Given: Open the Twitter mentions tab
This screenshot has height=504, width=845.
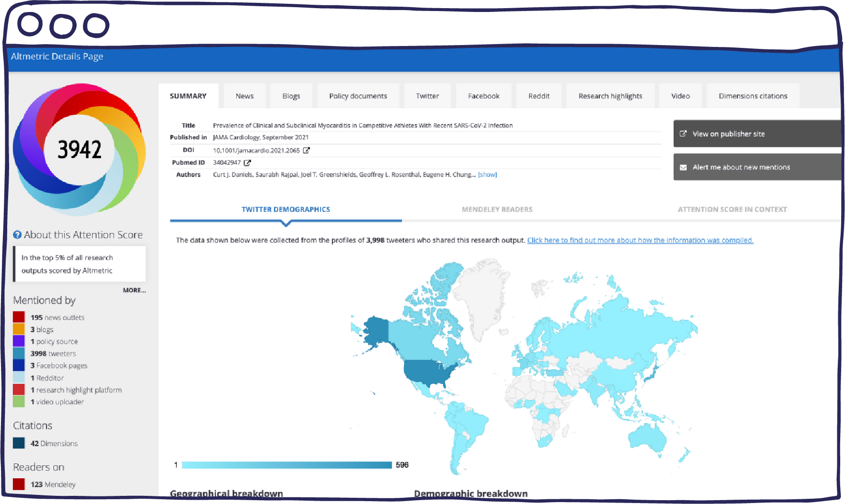Looking at the screenshot, I should point(427,96).
